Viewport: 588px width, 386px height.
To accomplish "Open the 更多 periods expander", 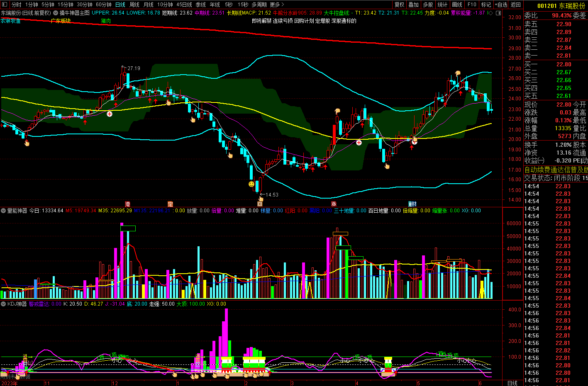I will pyautogui.click(x=277, y=5).
